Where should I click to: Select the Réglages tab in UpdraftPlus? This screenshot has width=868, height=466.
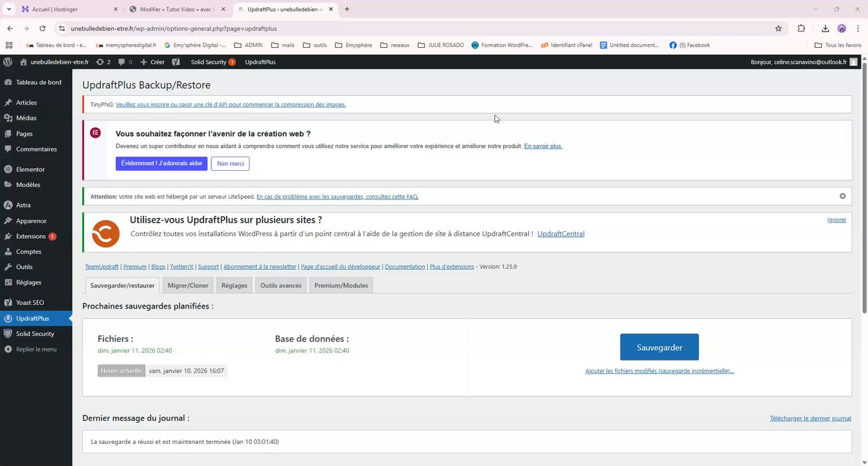[x=234, y=285]
